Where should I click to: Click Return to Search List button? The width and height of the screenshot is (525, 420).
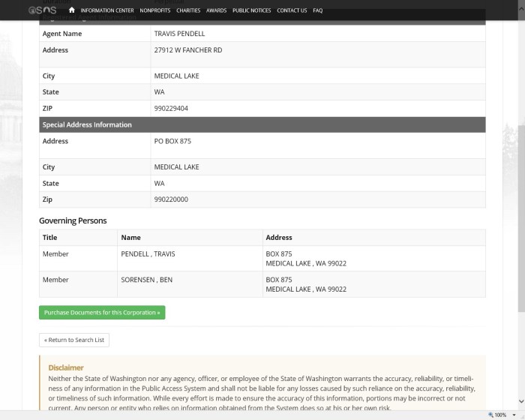pyautogui.click(x=74, y=340)
